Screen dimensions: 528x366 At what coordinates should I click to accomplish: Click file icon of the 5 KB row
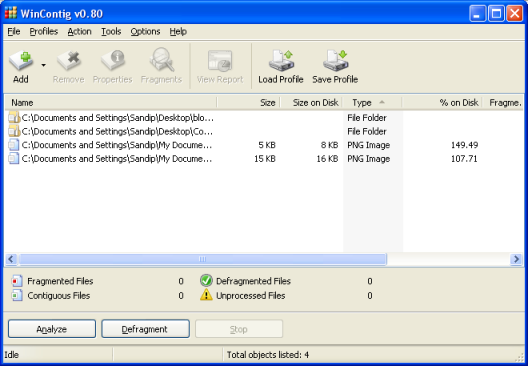[14, 145]
